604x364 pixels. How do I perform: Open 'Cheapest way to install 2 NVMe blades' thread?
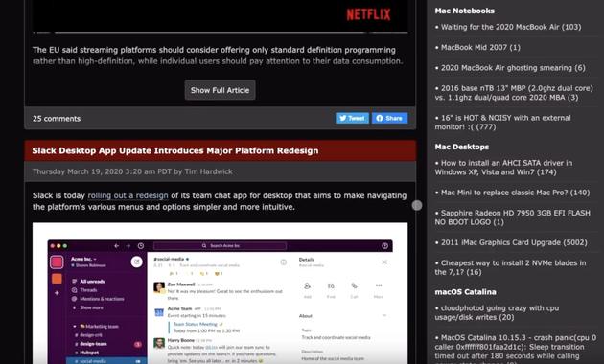click(x=510, y=267)
